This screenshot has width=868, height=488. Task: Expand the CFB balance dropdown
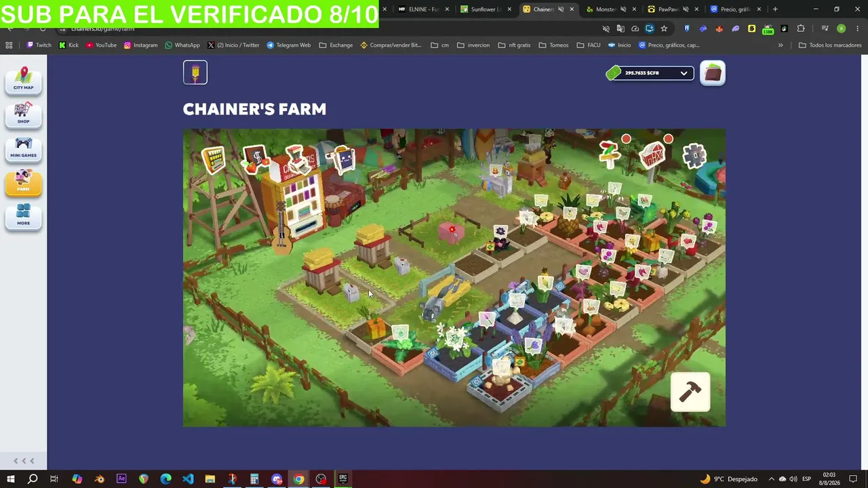click(x=684, y=73)
